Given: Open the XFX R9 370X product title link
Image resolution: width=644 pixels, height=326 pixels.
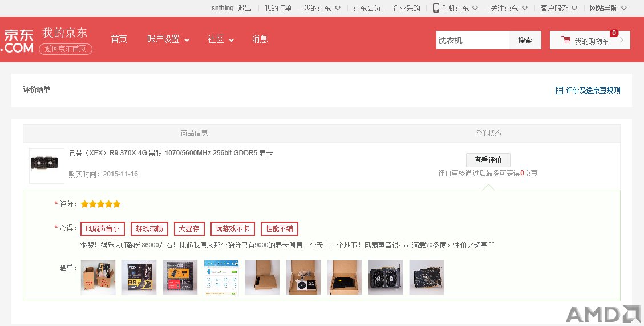Looking at the screenshot, I should pos(171,153).
